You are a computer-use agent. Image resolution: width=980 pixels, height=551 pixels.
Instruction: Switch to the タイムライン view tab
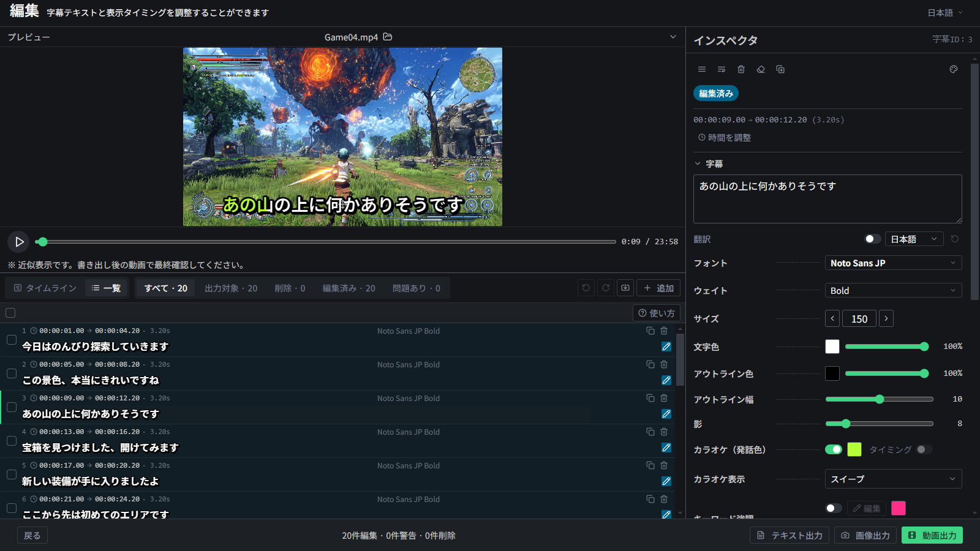[45, 288]
